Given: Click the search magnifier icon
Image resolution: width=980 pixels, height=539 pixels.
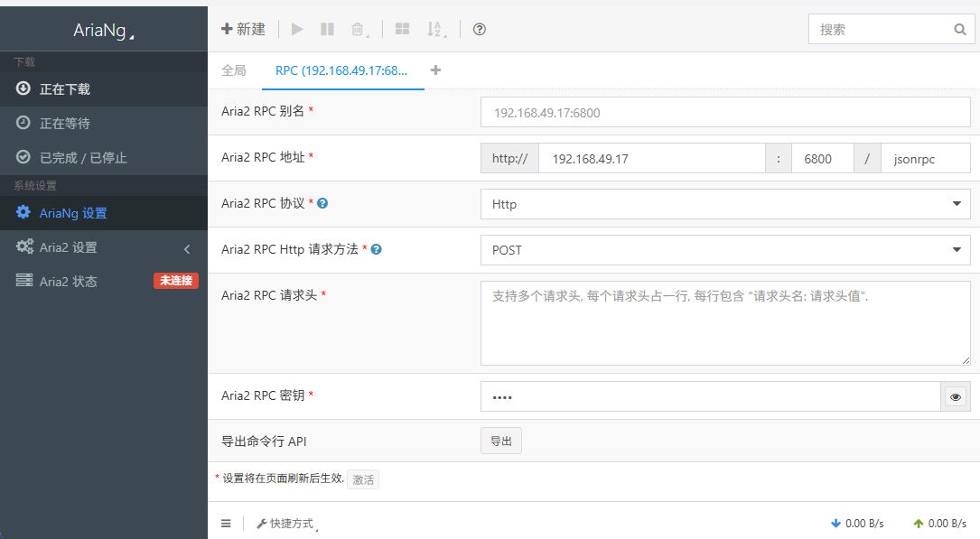Looking at the screenshot, I should click(x=959, y=30).
